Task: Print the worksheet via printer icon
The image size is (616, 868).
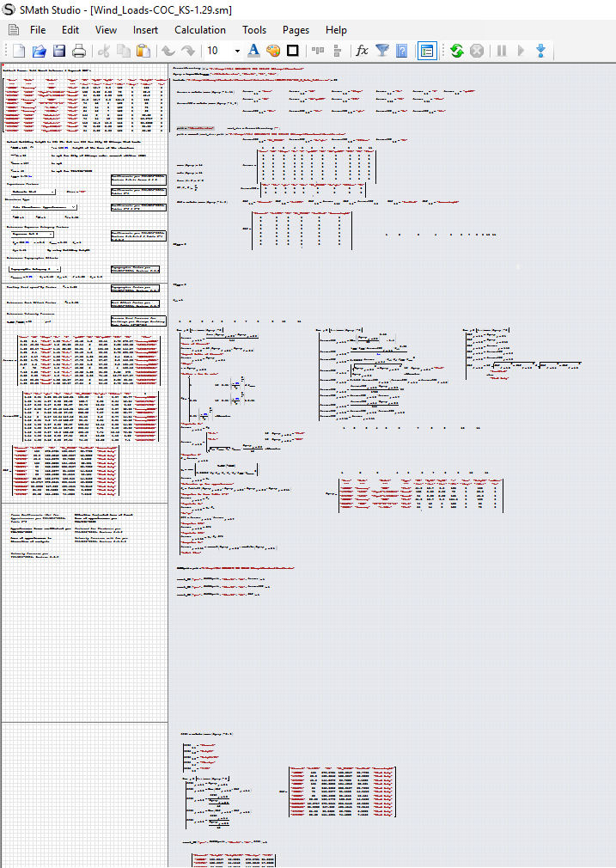Action: click(x=79, y=51)
